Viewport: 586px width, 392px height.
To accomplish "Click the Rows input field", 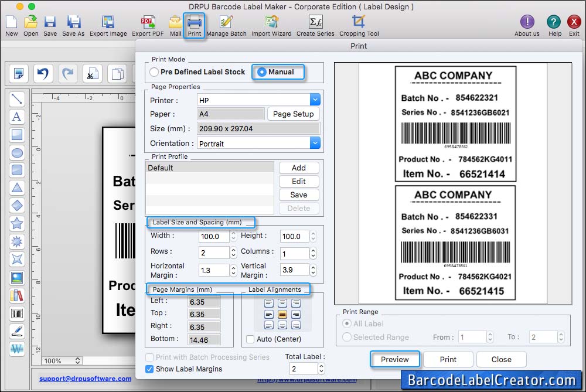I will pos(214,253).
